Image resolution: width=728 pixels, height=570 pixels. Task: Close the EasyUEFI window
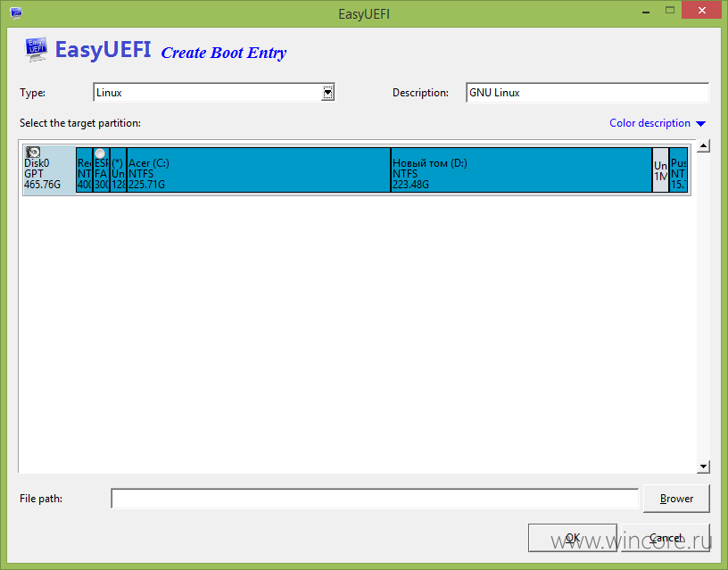click(701, 10)
